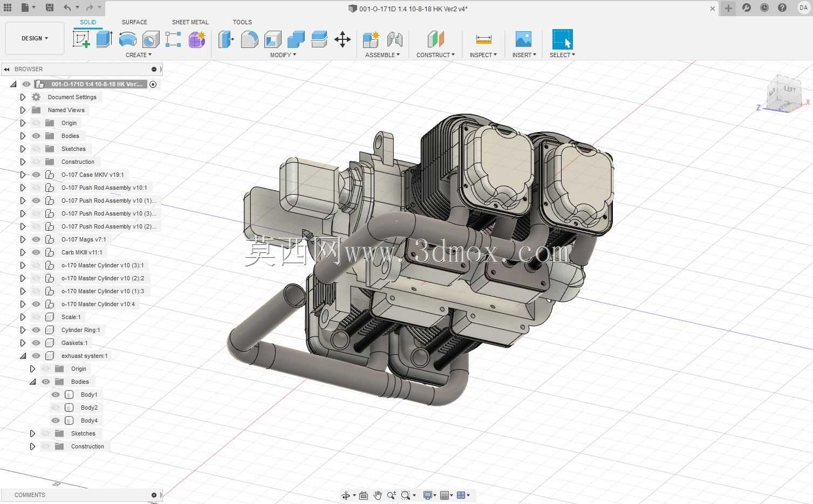The height and width of the screenshot is (504, 813).
Task: Toggle visibility of O-107 Case MKIV v19:1
Action: [36, 175]
